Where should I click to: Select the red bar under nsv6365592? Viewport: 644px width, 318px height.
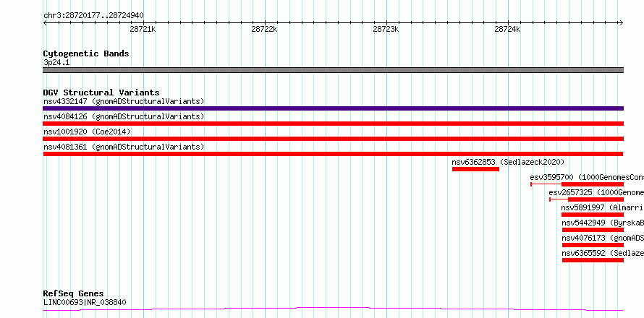tap(593, 260)
